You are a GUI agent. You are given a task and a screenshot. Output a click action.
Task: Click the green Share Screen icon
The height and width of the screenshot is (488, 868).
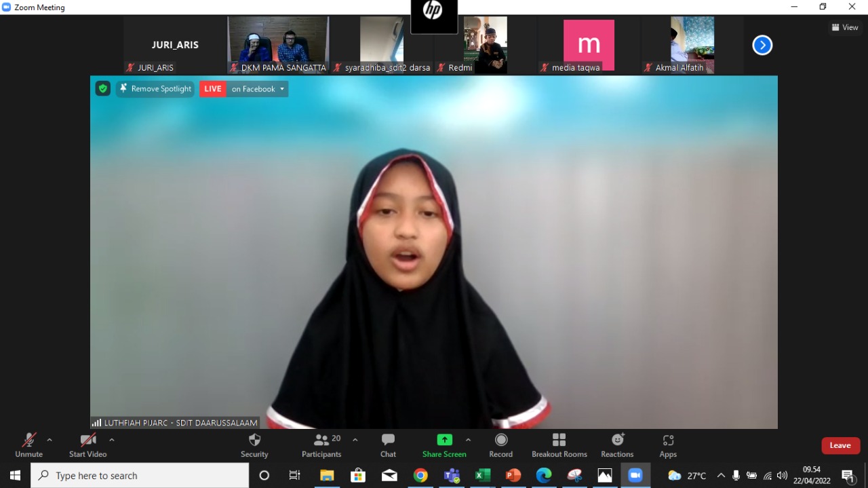click(444, 440)
